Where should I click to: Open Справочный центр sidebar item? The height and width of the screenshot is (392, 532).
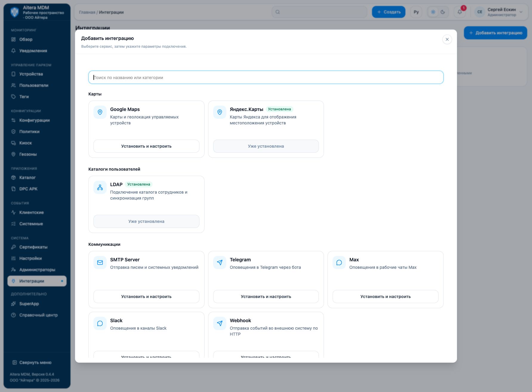pos(37,315)
